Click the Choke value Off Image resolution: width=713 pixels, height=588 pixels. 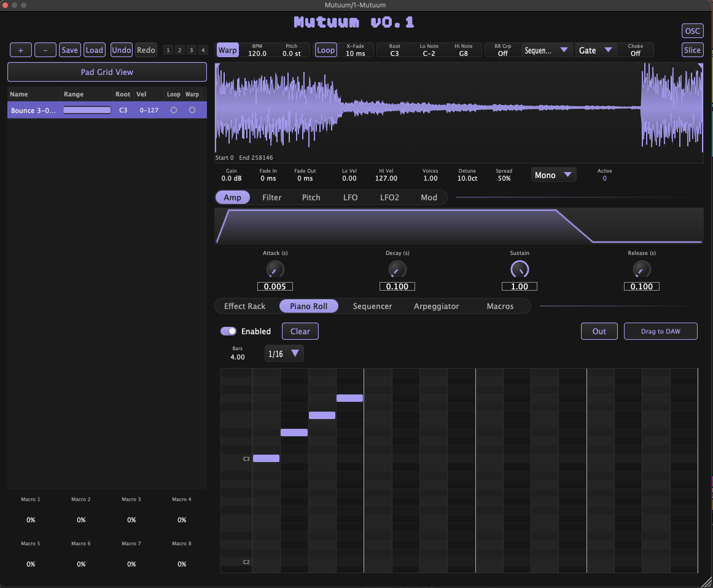click(x=635, y=53)
